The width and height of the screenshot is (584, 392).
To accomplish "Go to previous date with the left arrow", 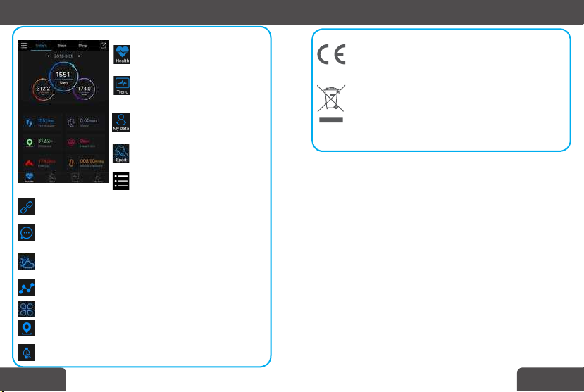I will pyautogui.click(x=49, y=56).
